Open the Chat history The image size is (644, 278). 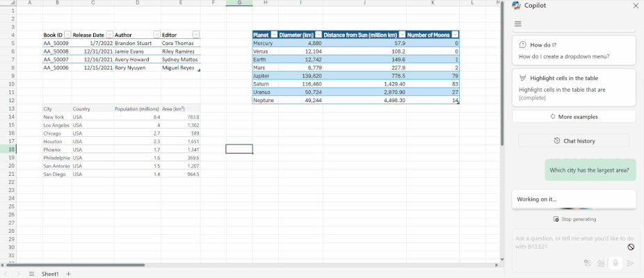pos(574,141)
